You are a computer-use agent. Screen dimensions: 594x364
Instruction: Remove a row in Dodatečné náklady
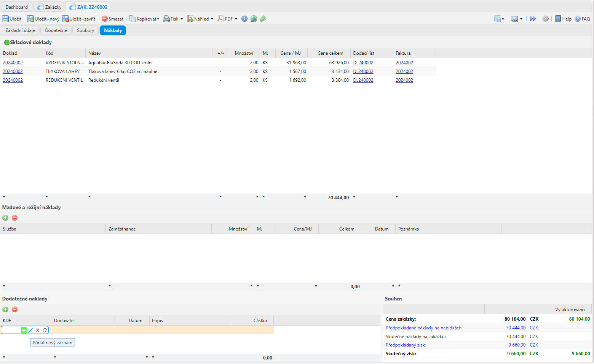pos(14,310)
